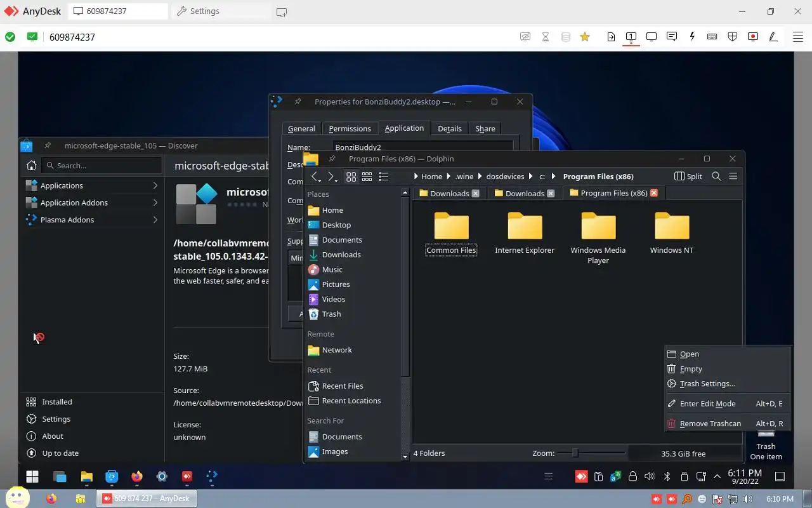
Task: Open About section in Discover
Action: click(92, 436)
